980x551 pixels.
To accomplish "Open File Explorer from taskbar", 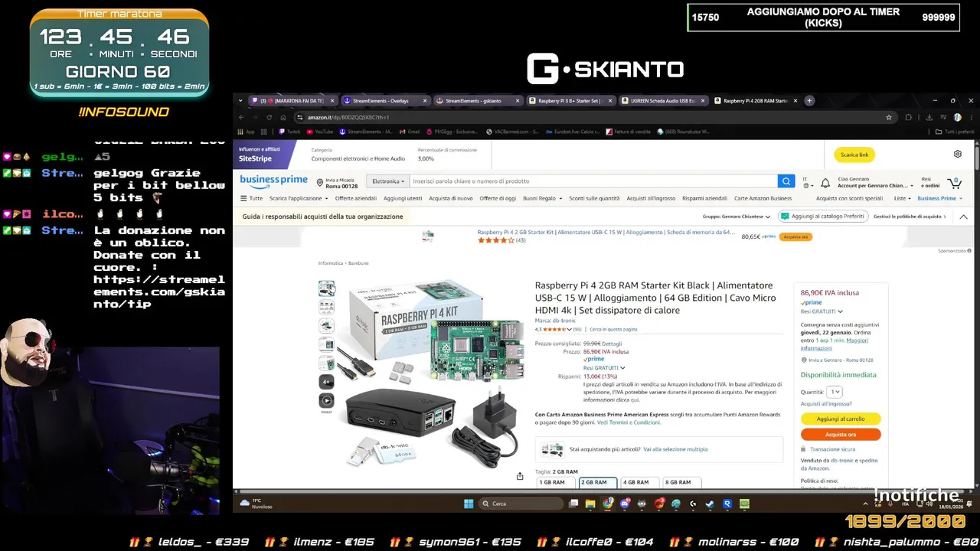I will tap(590, 504).
